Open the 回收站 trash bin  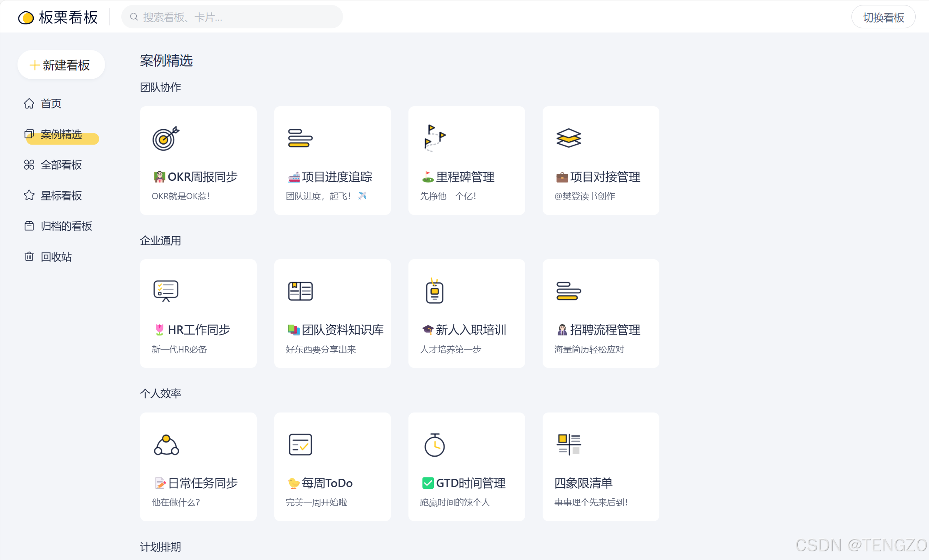[56, 257]
